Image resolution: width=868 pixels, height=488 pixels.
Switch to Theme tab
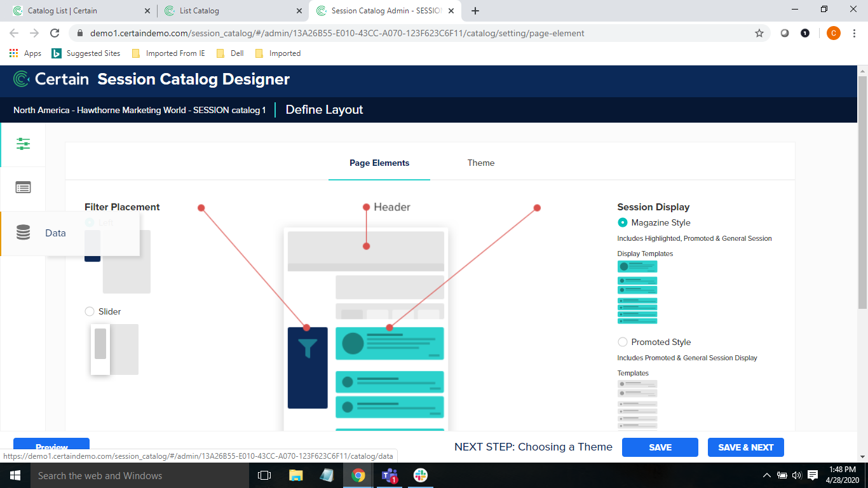click(x=481, y=163)
